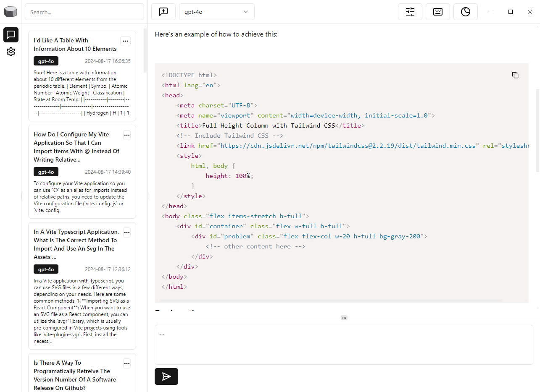Open options menu for SVG import chat
This screenshot has height=392, width=540.
127,232
